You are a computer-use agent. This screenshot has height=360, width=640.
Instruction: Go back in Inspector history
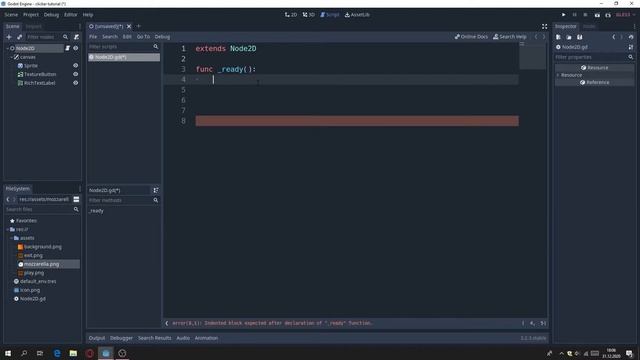tap(613, 37)
